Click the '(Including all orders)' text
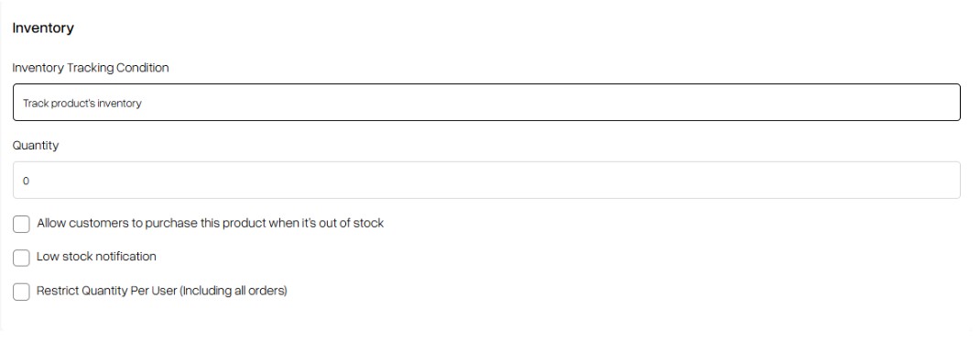Viewport: 980px width, 353px height. pyautogui.click(x=234, y=291)
